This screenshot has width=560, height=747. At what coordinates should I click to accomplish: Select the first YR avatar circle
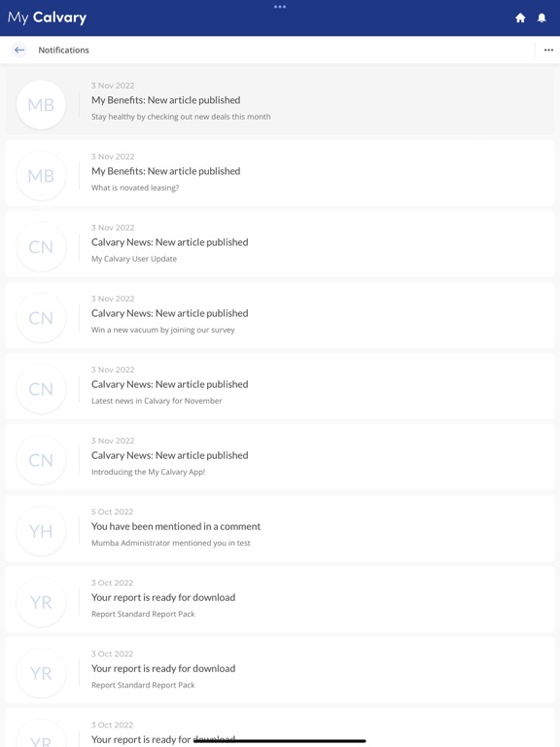tap(41, 602)
